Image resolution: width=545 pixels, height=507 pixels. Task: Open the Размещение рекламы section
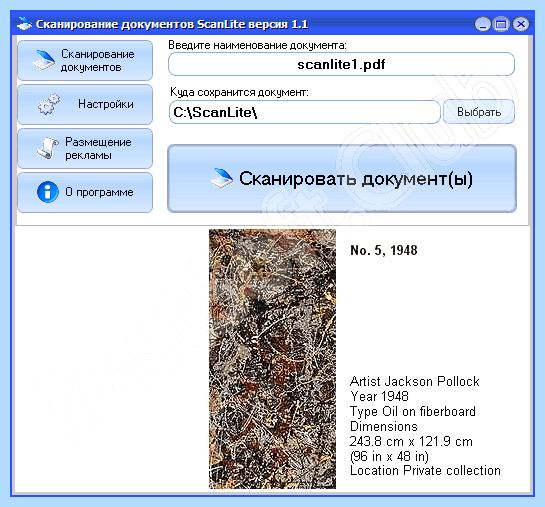[x=85, y=148]
